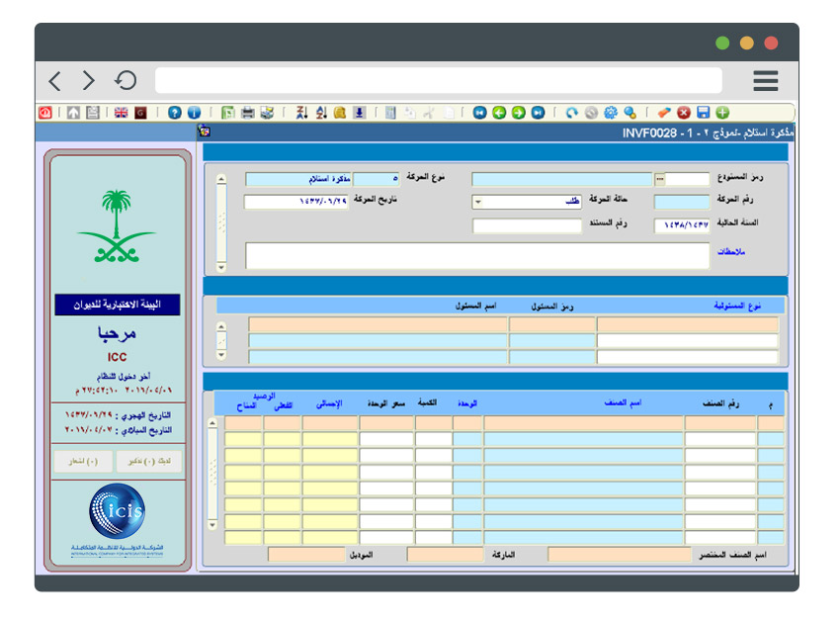840x622 pixels.
Task: Click the Save diskette icon
Action: [x=704, y=112]
